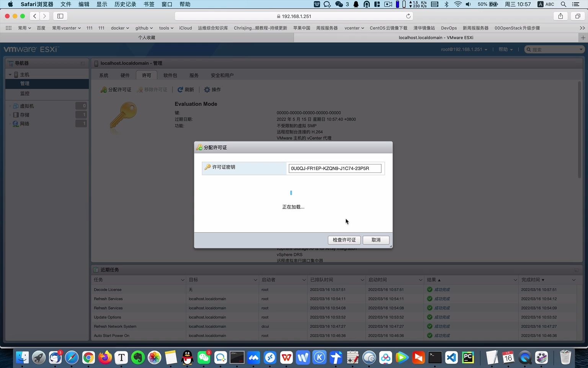This screenshot has width=588, height=368.
Task: Click the Safari share icon
Action: (560, 16)
